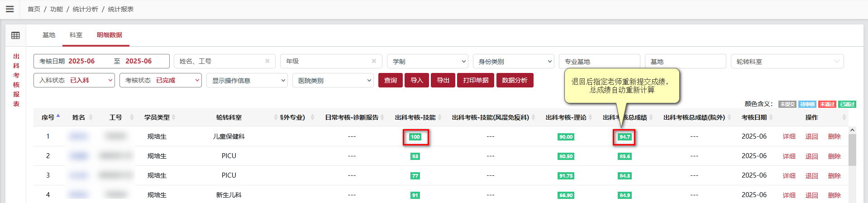Click the 84.3 total score badge
Image resolution: width=868 pixels, height=203 pixels.
[625, 176]
